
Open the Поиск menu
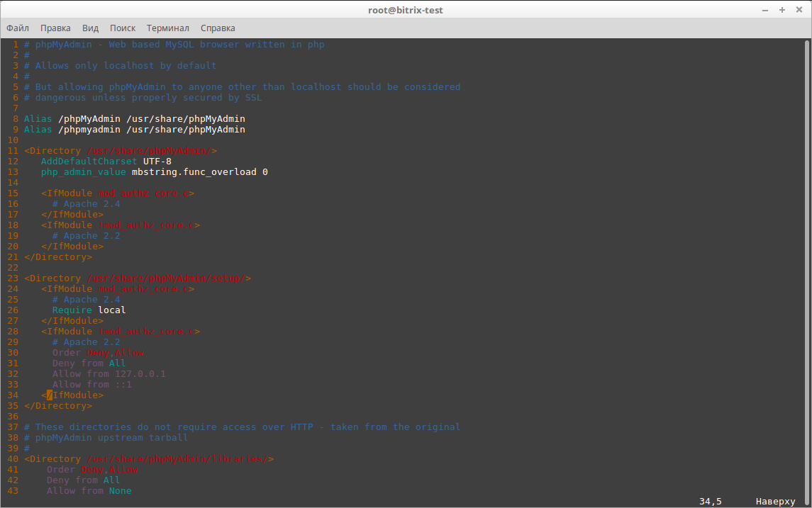click(123, 28)
